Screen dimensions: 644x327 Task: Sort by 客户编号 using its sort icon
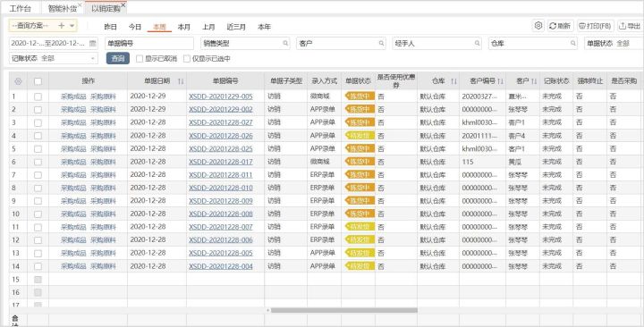(500, 81)
